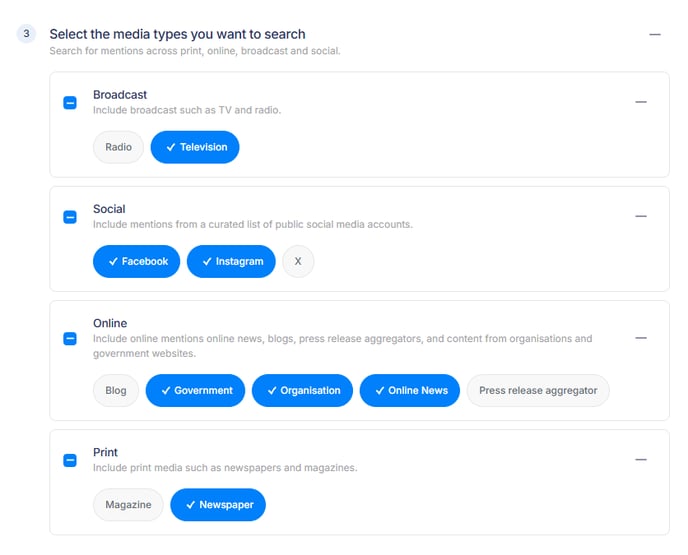Deselect the Online News chip
The height and width of the screenshot is (555, 688).
(x=410, y=390)
